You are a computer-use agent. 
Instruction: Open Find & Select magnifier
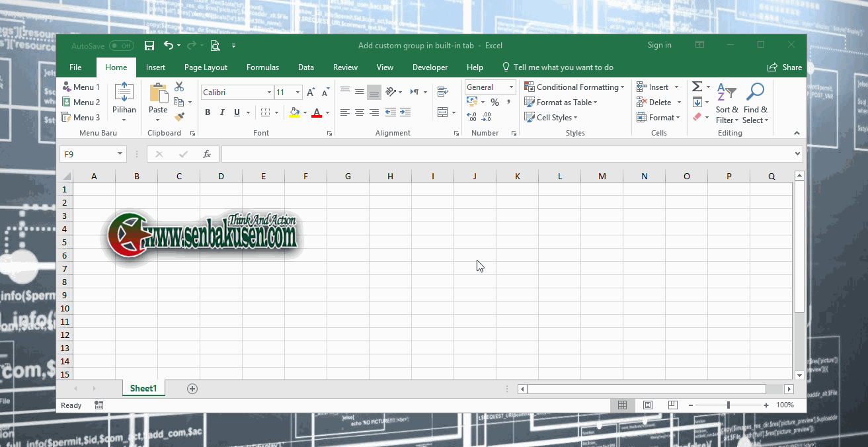tap(755, 104)
